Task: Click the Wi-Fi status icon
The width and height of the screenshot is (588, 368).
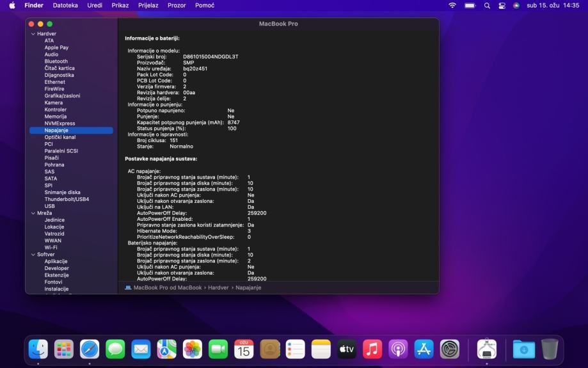Action: tap(452, 5)
